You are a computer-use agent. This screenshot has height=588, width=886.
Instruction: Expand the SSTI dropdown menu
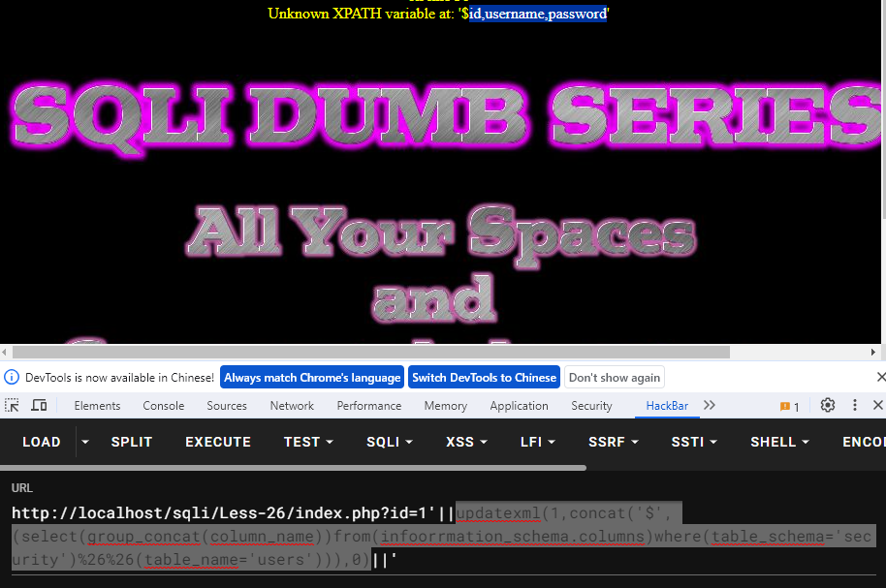pyautogui.click(x=694, y=442)
